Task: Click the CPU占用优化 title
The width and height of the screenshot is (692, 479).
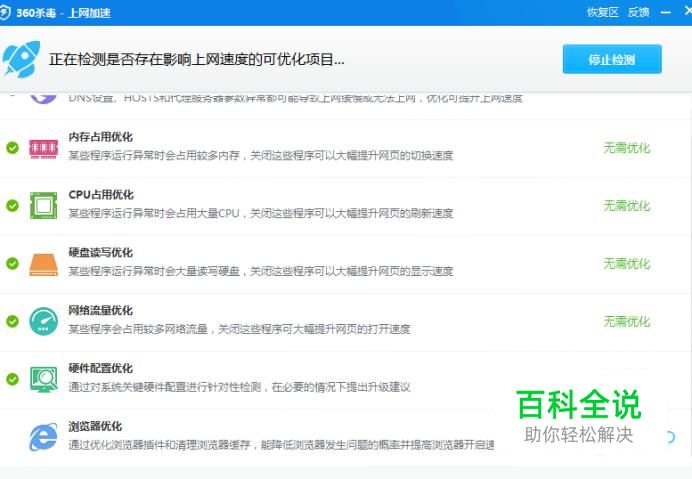Action: (x=101, y=195)
